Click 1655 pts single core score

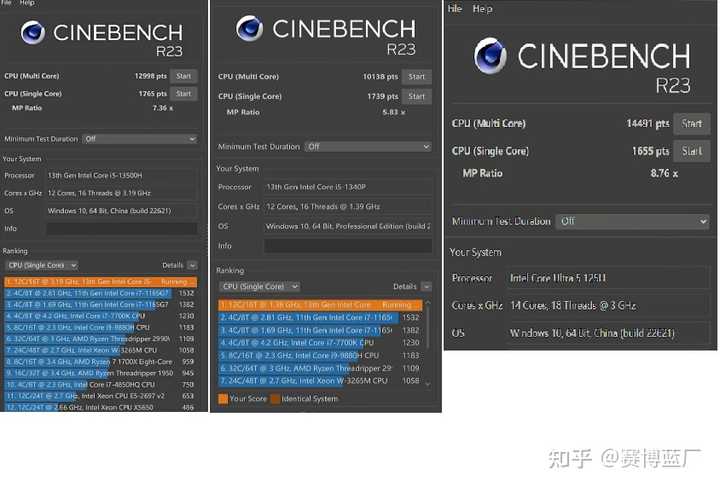click(x=650, y=151)
